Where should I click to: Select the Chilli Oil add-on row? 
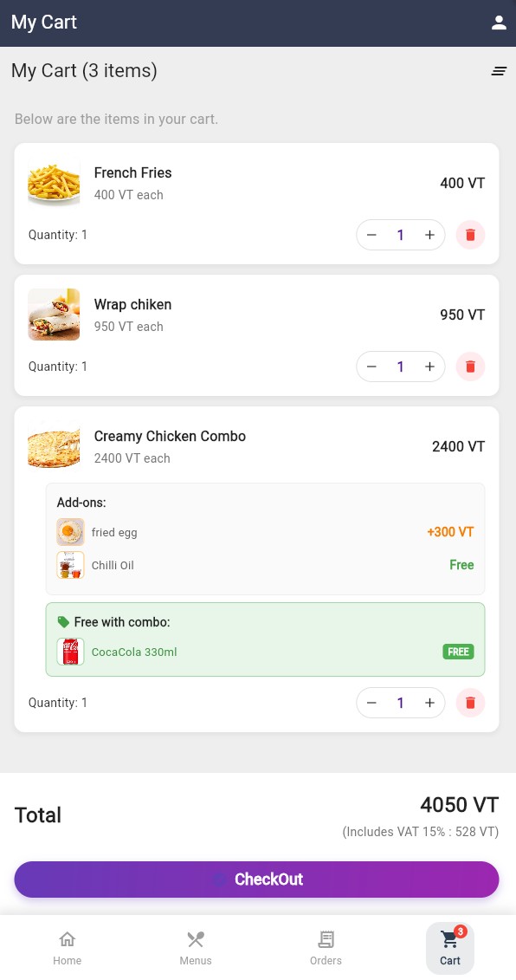(x=113, y=565)
